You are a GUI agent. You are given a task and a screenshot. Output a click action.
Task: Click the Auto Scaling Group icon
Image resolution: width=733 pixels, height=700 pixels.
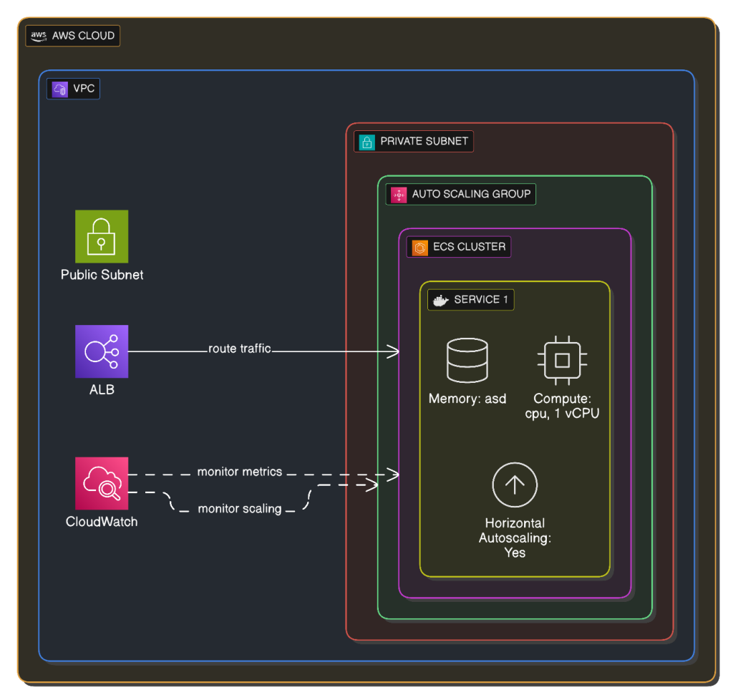399,195
